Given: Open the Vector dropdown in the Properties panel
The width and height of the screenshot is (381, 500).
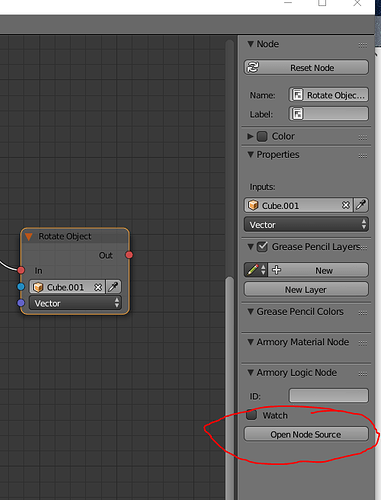Looking at the screenshot, I should (306, 225).
